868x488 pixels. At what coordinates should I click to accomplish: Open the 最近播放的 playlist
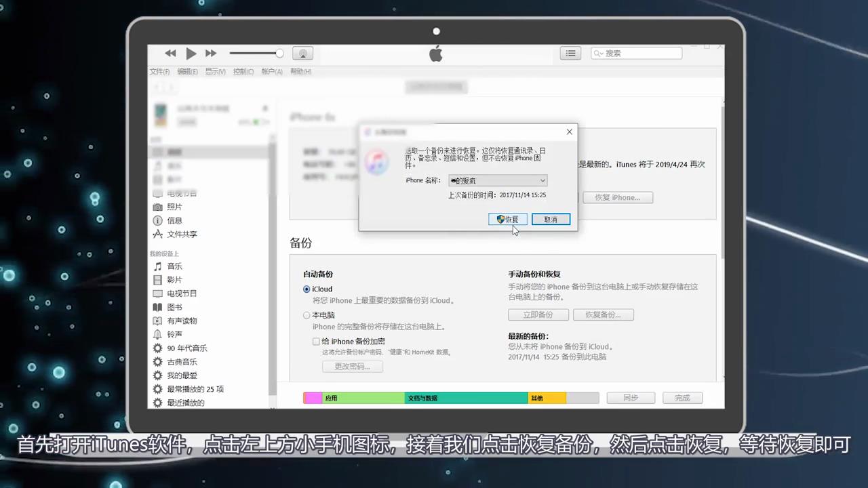[186, 403]
